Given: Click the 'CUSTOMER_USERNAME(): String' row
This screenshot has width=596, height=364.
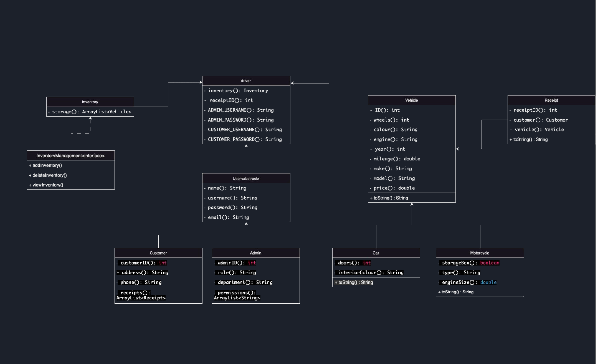Looking at the screenshot, I should coord(246,130).
